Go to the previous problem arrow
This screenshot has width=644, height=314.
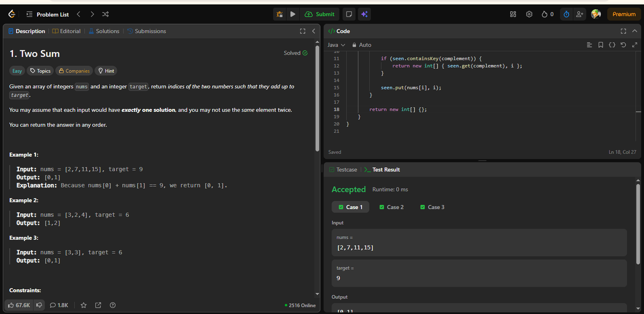[x=78, y=14]
